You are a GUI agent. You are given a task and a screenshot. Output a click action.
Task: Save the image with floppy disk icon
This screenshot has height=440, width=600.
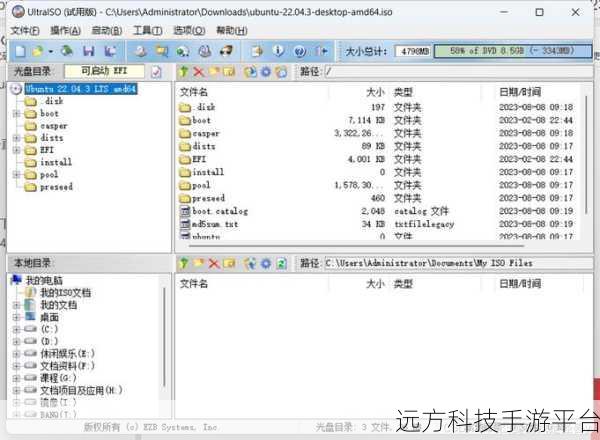pos(89,51)
